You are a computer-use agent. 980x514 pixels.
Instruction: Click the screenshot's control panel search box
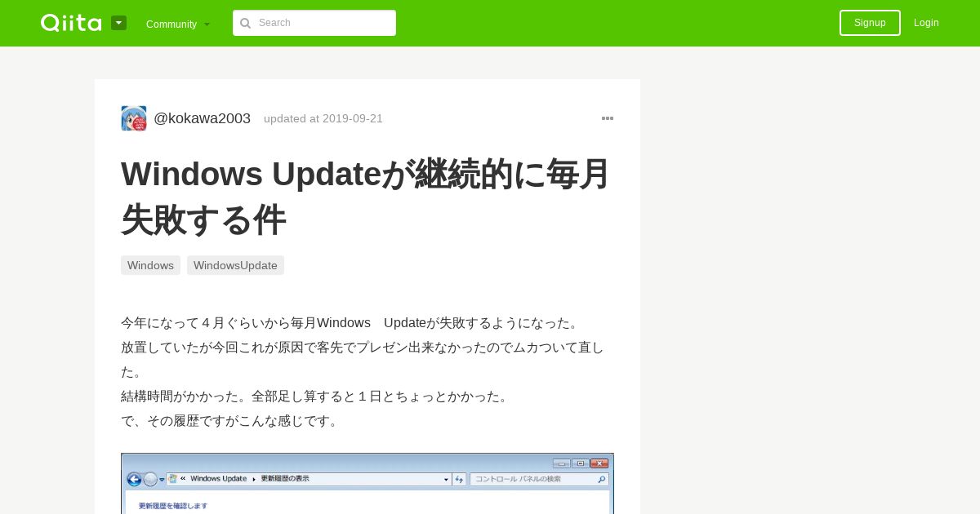[539, 479]
